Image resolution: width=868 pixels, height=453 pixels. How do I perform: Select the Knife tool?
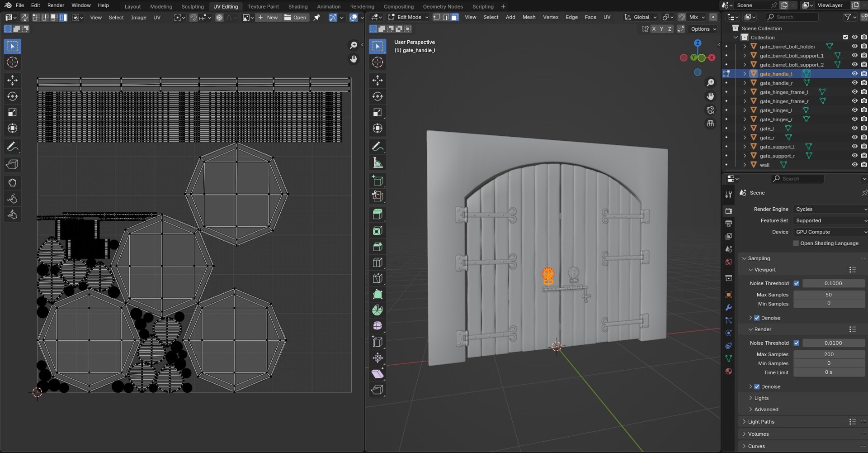coord(377,278)
